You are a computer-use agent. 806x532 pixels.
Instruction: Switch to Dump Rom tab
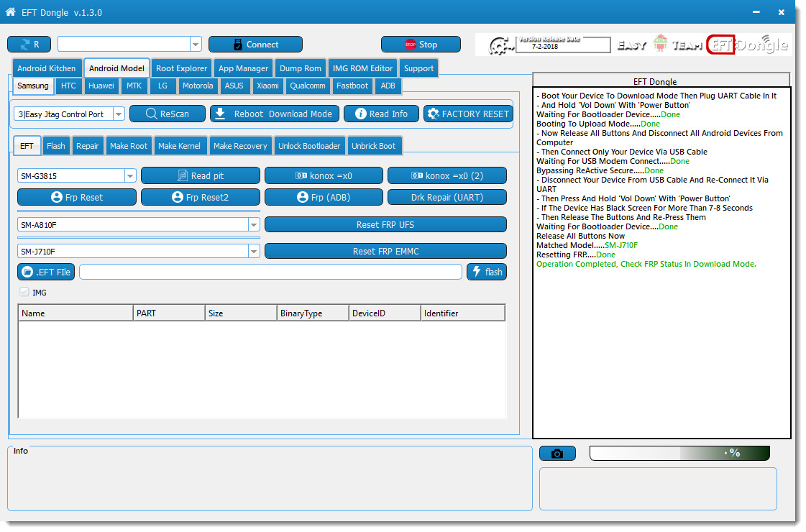(x=301, y=68)
